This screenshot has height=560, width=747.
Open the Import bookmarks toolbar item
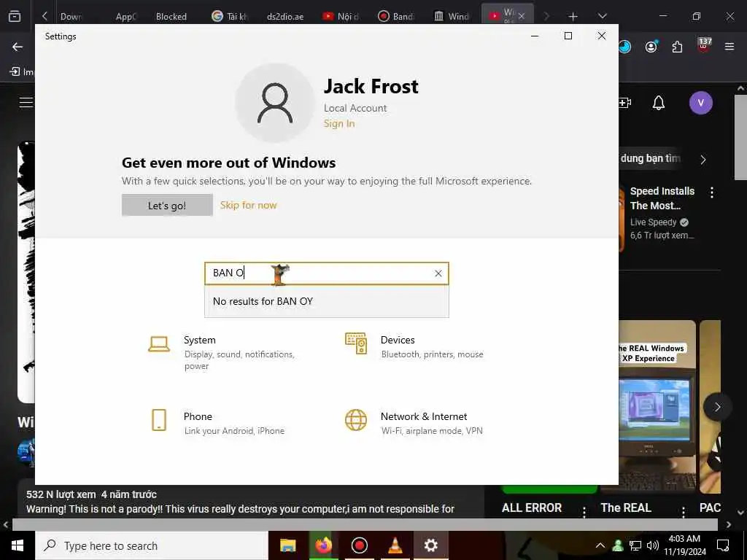tap(23, 72)
